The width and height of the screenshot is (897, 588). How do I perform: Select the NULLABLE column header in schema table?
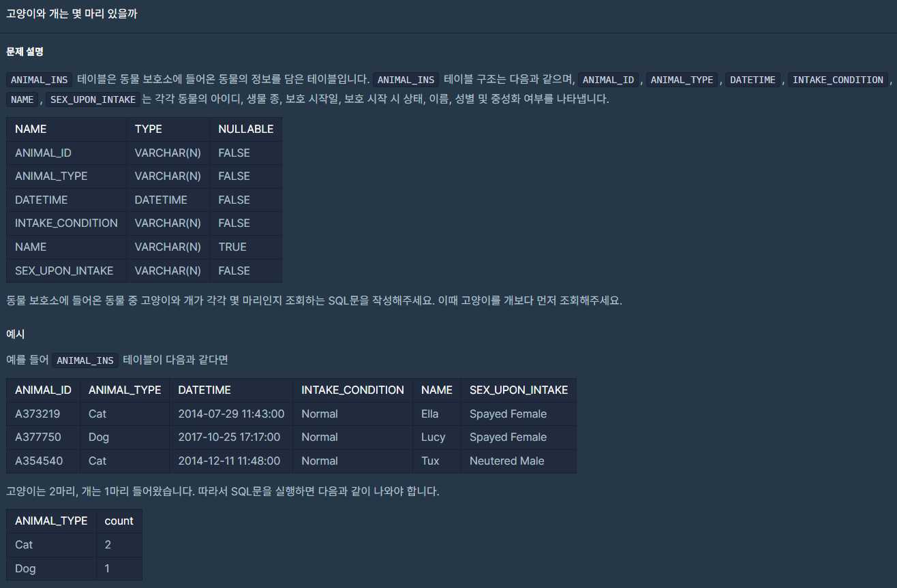[x=245, y=129]
